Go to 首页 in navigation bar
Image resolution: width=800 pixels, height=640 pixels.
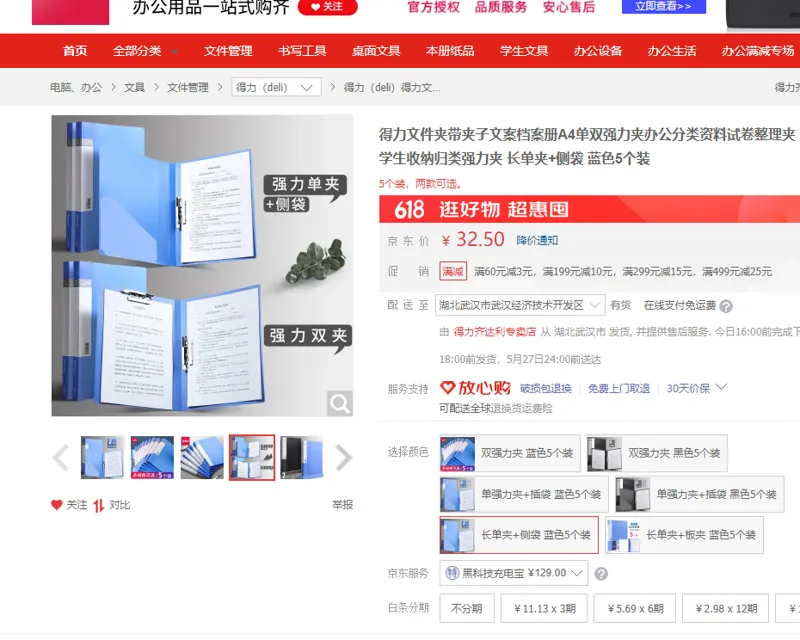pos(75,51)
